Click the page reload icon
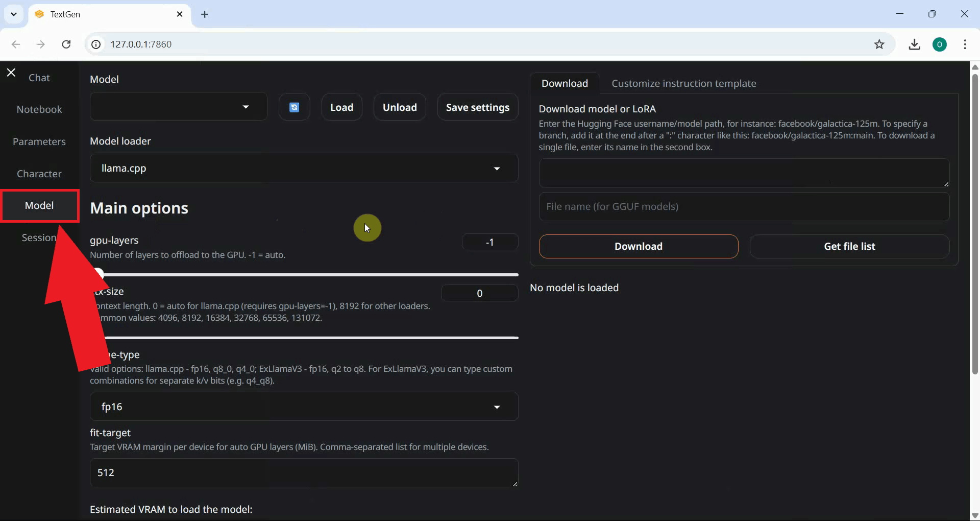 tap(66, 44)
